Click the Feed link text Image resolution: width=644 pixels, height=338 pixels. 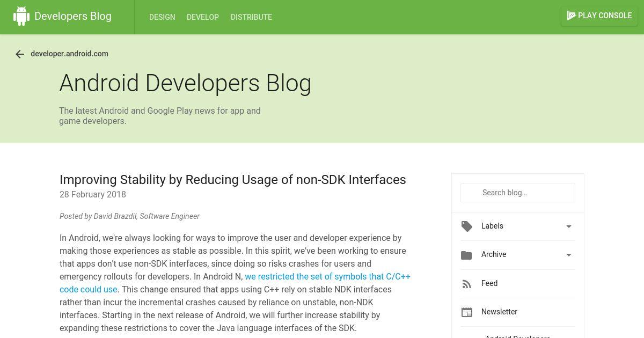(x=489, y=283)
